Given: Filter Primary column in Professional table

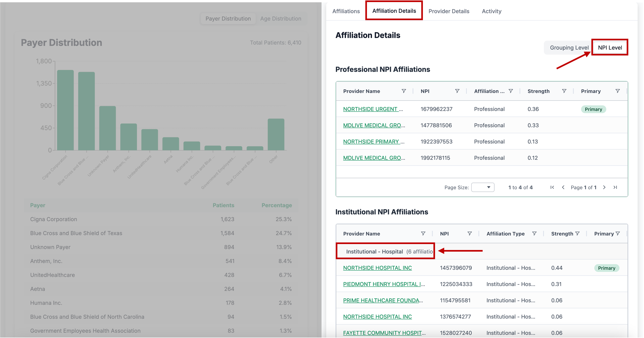Looking at the screenshot, I should [617, 91].
